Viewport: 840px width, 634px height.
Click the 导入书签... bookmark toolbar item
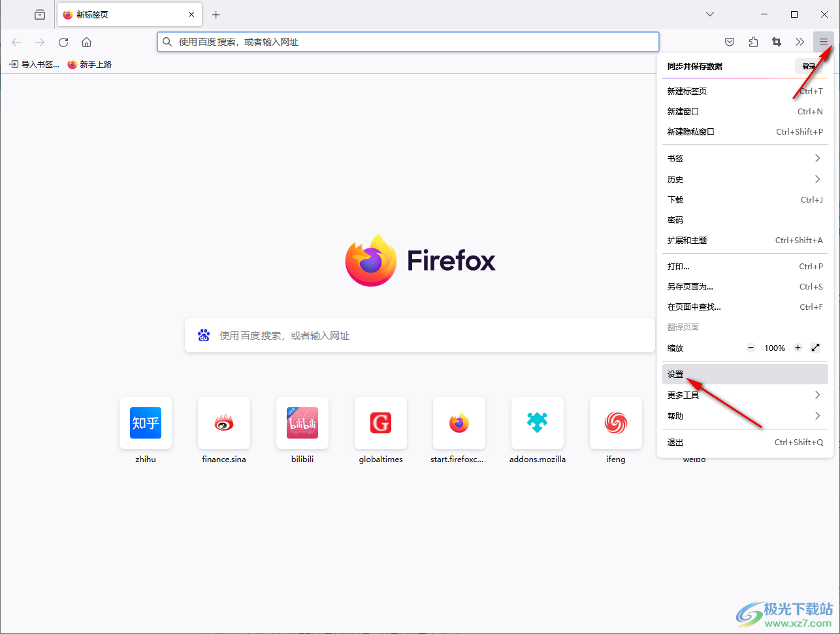click(34, 64)
